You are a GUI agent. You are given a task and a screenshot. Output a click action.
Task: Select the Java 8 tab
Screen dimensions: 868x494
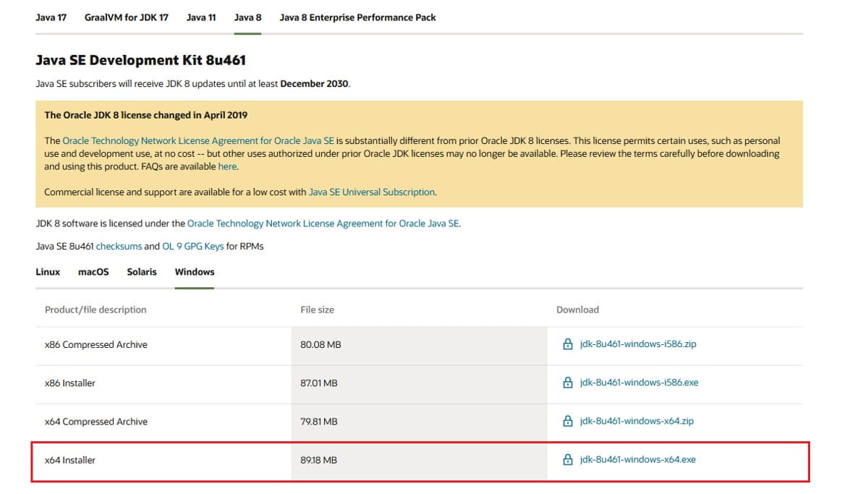pyautogui.click(x=247, y=17)
